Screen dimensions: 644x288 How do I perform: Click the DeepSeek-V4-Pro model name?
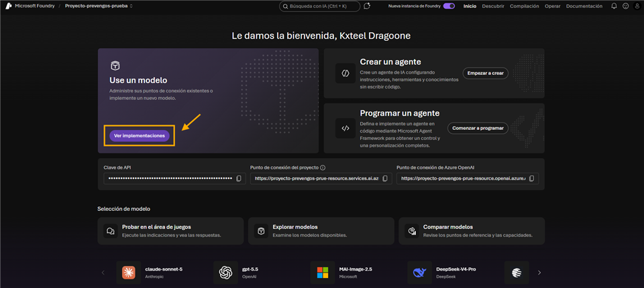[x=455, y=269]
